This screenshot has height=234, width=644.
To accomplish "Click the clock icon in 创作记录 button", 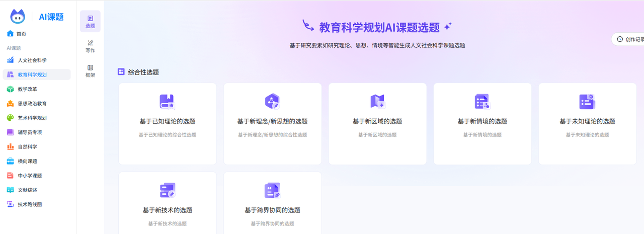I will point(620,39).
